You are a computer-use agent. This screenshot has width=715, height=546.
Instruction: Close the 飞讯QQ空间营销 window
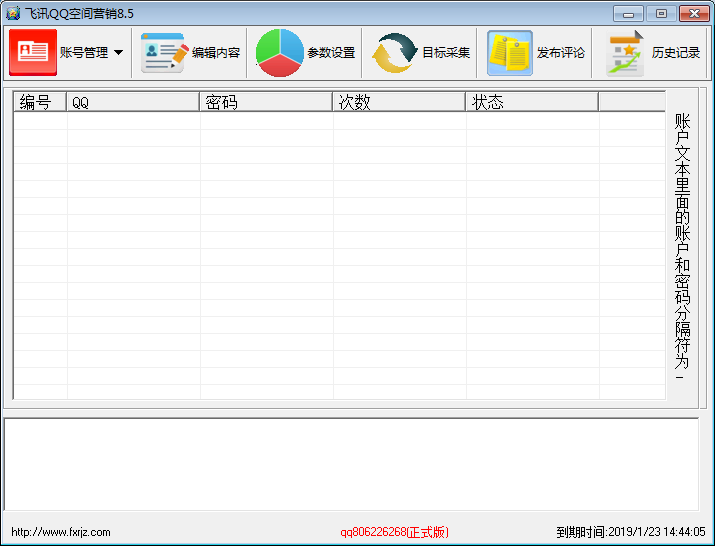694,14
